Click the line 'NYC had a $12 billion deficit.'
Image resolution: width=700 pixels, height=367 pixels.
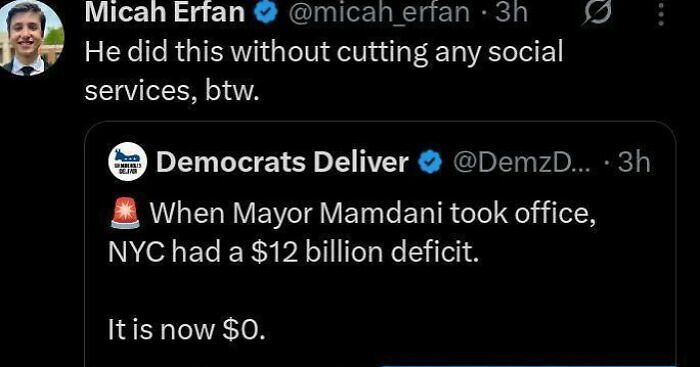tap(293, 252)
